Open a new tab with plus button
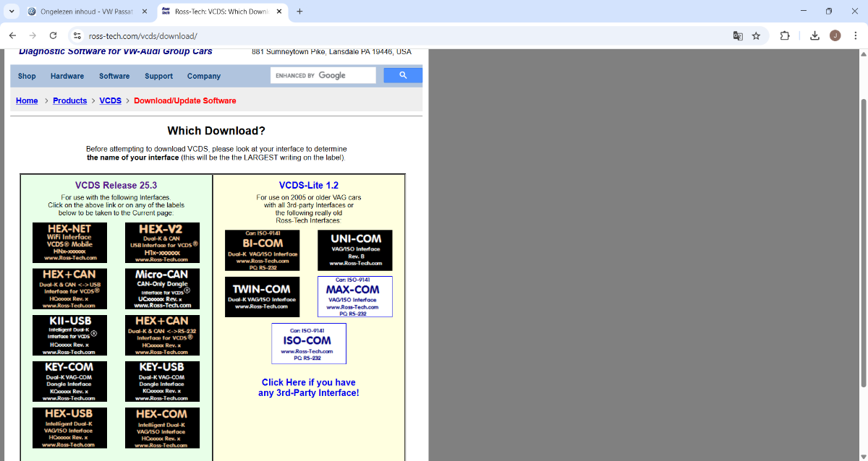The image size is (868, 461). (299, 12)
